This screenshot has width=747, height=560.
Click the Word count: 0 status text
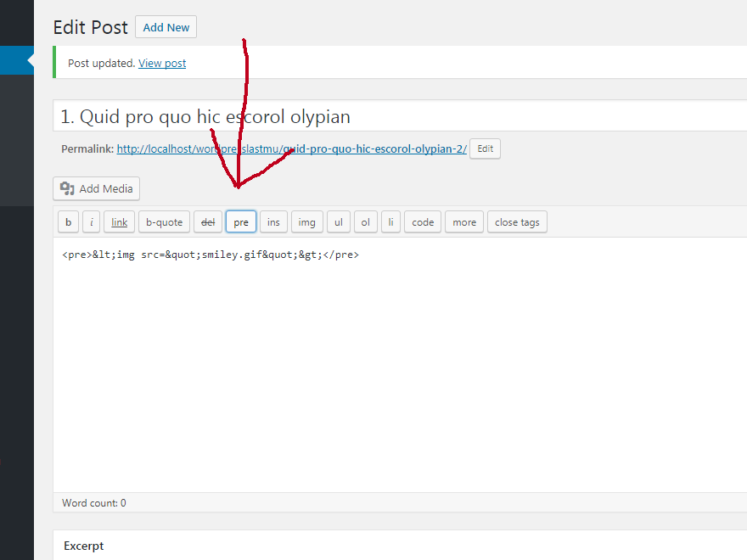(94, 503)
